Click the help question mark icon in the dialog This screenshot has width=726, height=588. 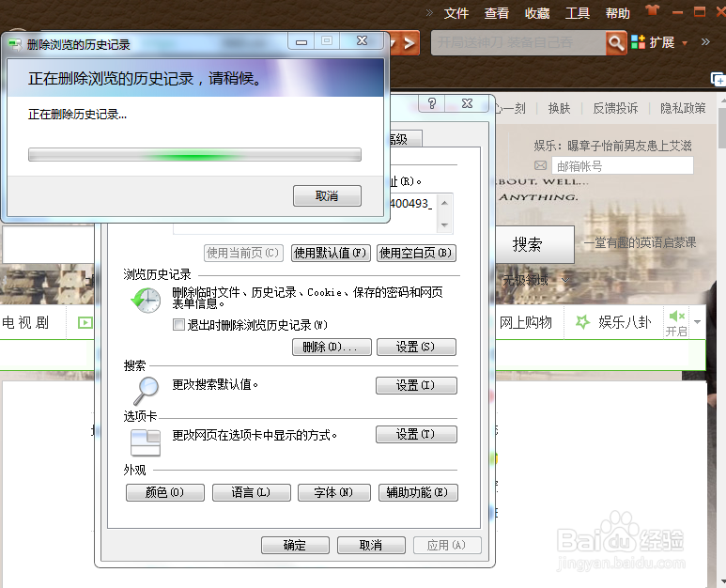pos(431,103)
